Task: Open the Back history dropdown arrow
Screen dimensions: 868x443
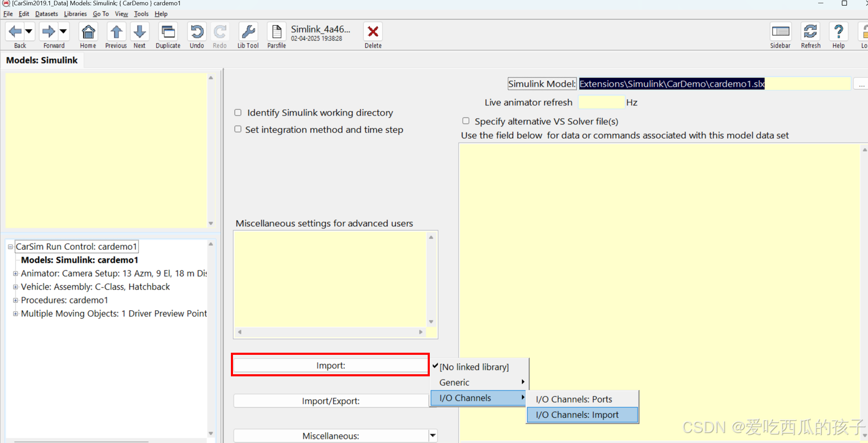Action: pyautogui.click(x=29, y=31)
